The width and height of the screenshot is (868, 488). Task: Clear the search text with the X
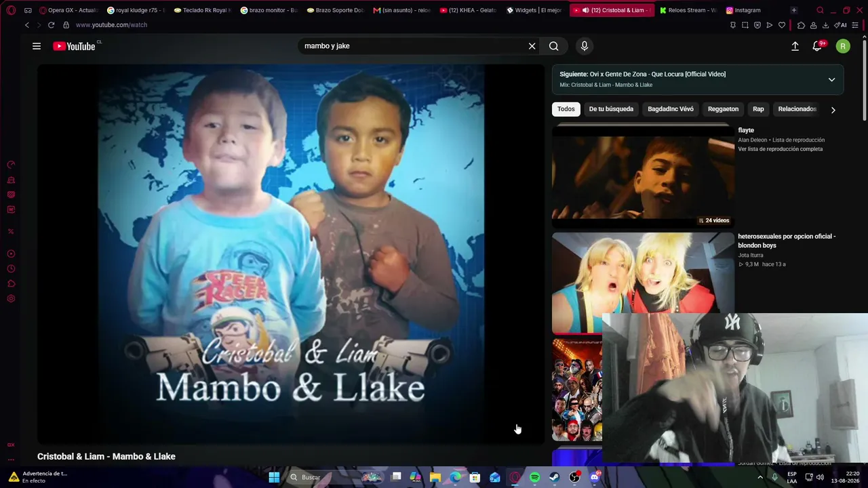[532, 46]
